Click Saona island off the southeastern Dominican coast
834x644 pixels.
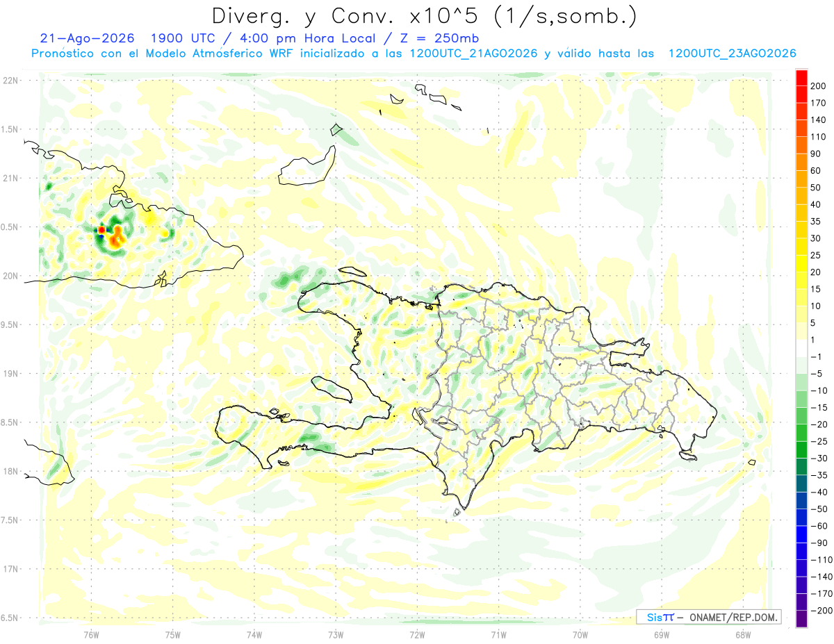click(688, 455)
